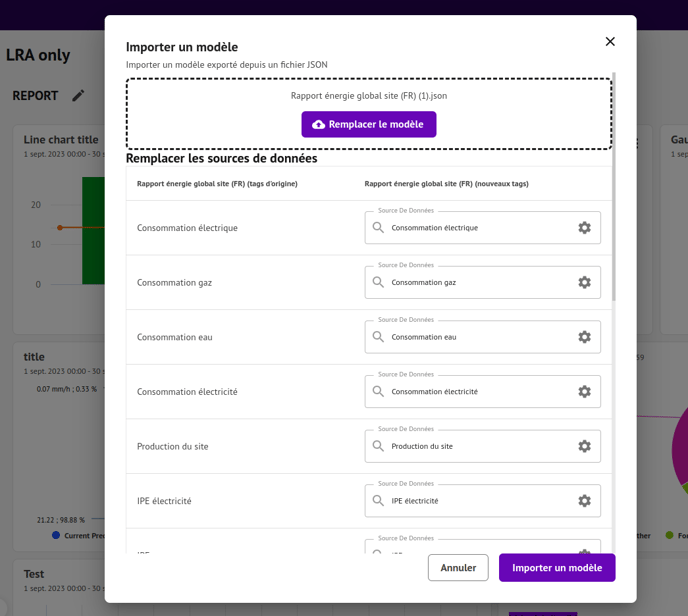Select IPE électricité data source field
The width and height of the screenshot is (688, 616).
pyautogui.click(x=475, y=501)
